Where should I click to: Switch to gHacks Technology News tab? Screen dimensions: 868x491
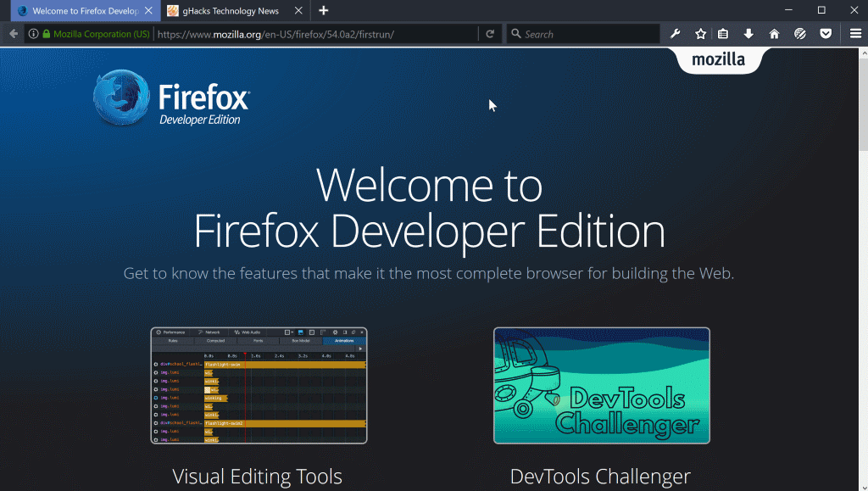coord(236,10)
